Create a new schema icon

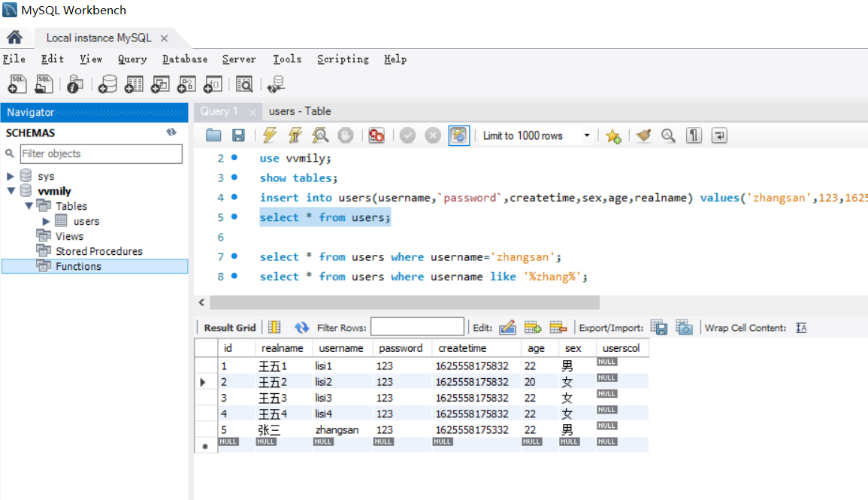107,84
